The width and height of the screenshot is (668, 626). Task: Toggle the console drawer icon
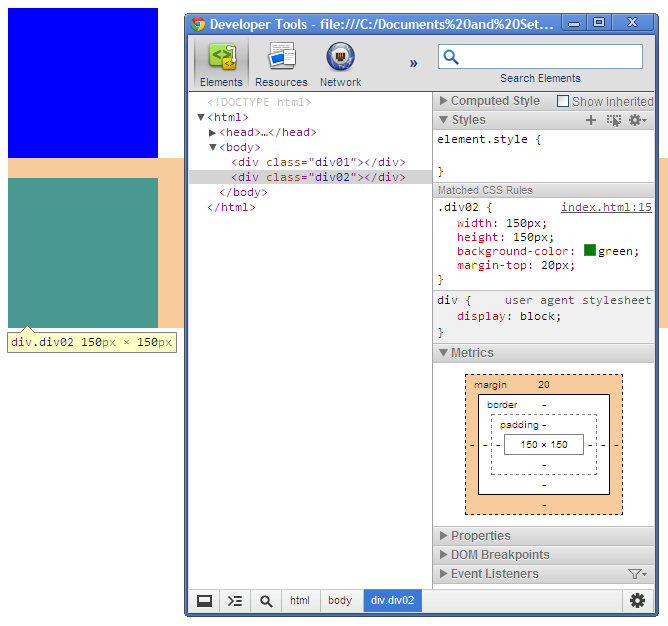[x=235, y=601]
